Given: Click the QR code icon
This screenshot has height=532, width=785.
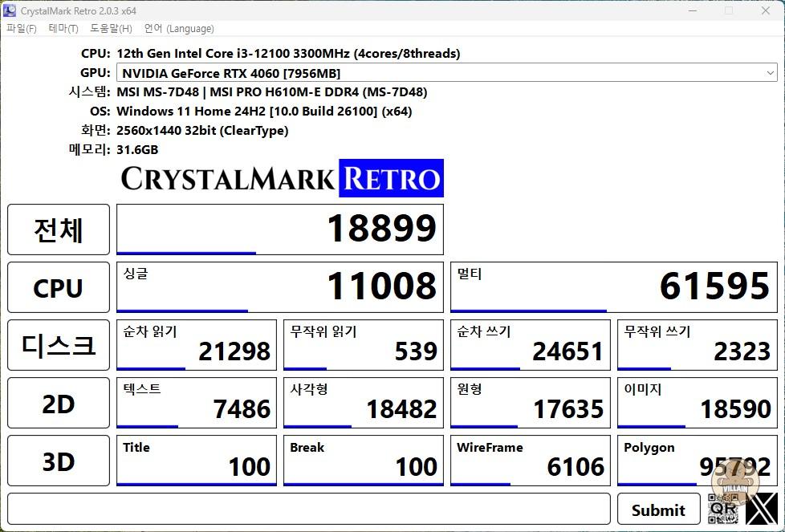Looking at the screenshot, I should (723, 509).
